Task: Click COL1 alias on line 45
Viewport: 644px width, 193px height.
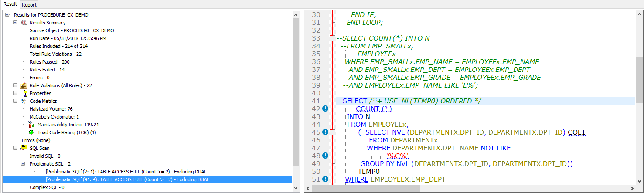Action: [x=576, y=132]
